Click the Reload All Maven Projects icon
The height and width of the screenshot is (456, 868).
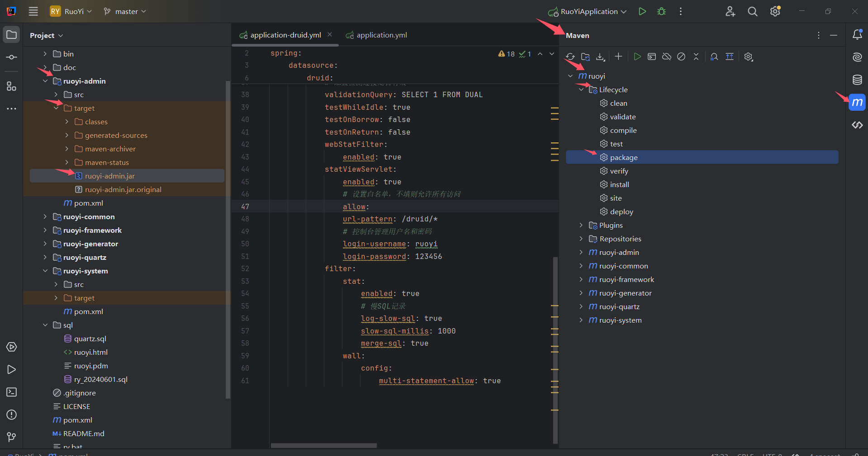click(570, 57)
